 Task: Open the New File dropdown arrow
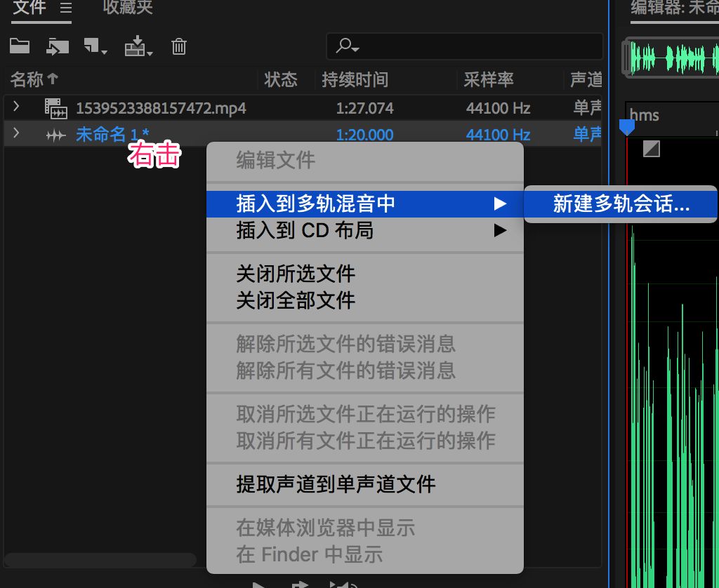point(103,51)
